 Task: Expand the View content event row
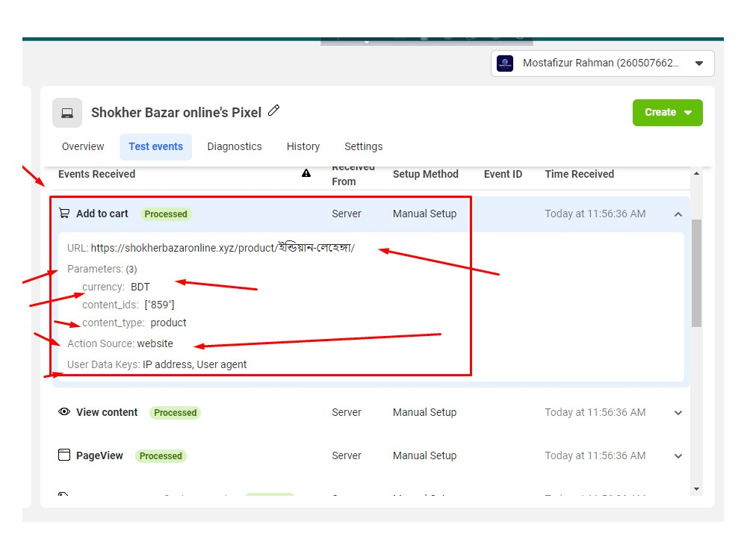click(678, 412)
